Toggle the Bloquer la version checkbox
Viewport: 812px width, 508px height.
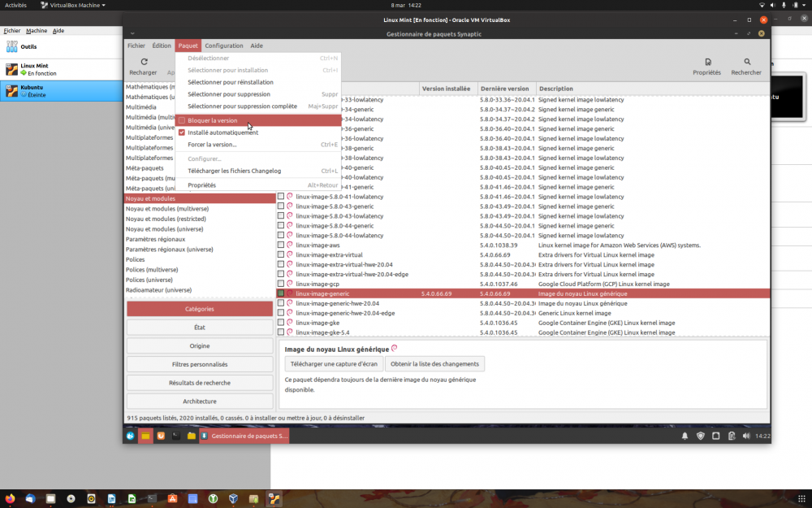pos(182,120)
